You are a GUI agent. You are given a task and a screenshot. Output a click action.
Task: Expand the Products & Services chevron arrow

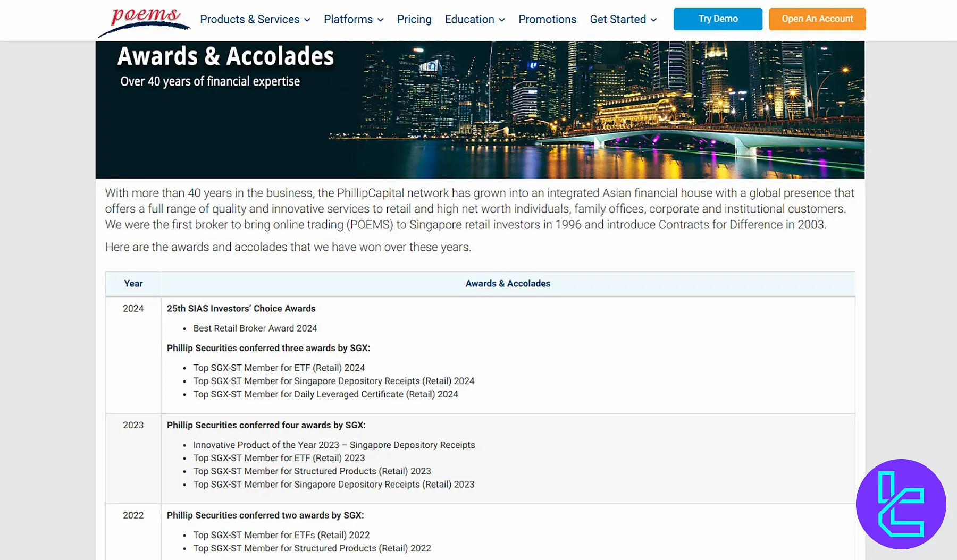pos(307,20)
